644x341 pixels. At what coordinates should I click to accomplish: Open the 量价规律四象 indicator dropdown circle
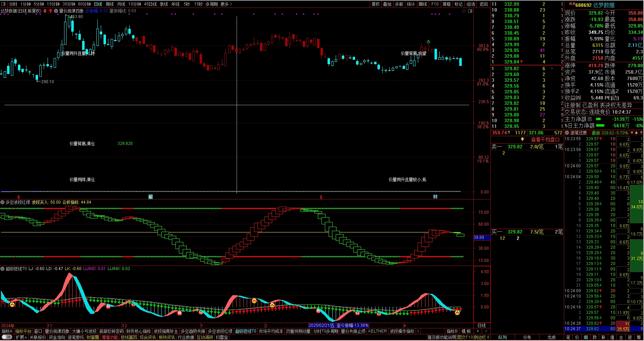[x=56, y=11]
